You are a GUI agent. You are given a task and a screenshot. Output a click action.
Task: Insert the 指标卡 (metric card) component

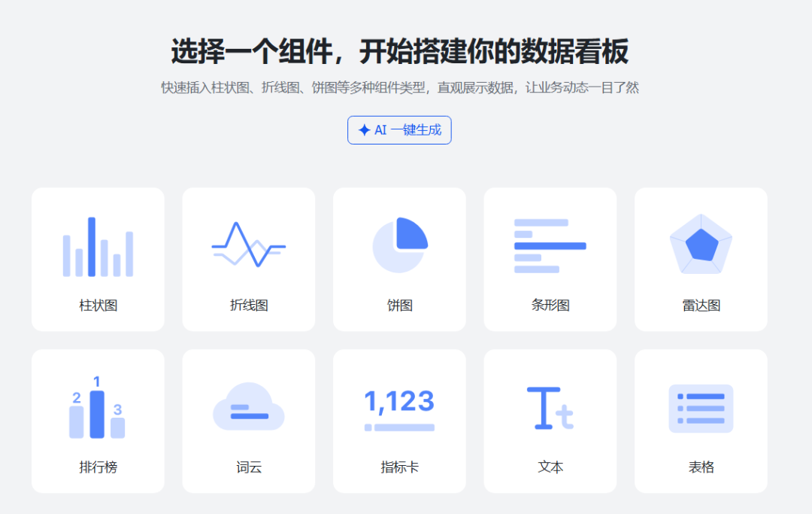click(x=399, y=404)
